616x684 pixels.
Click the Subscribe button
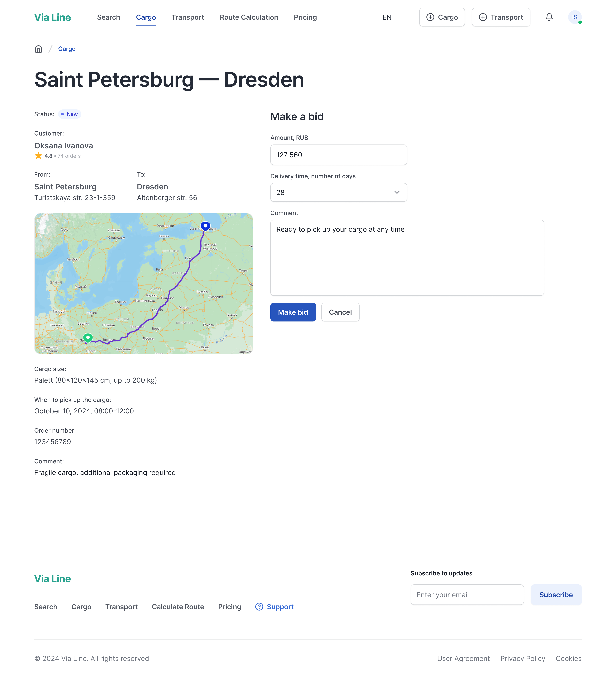click(x=556, y=595)
